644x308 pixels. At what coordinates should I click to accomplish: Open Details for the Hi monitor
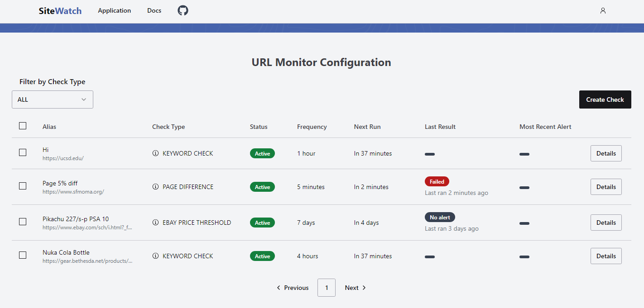click(x=606, y=153)
